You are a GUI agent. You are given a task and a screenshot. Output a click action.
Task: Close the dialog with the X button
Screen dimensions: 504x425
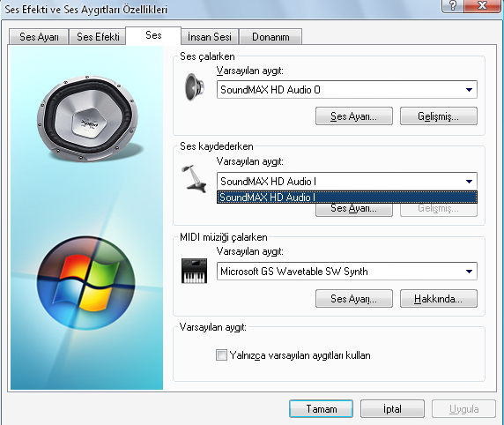pos(482,6)
